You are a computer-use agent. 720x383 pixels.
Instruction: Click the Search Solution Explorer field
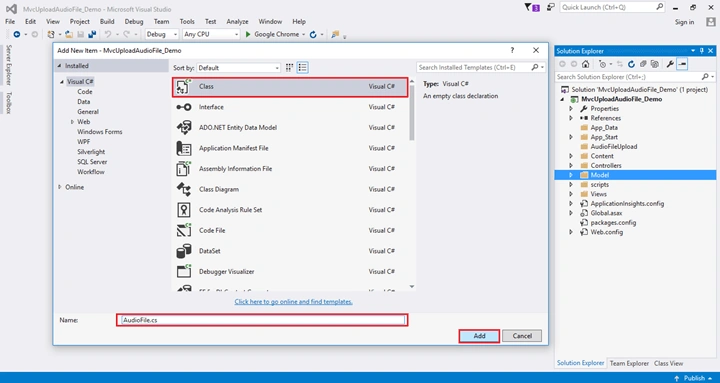pyautogui.click(x=635, y=77)
